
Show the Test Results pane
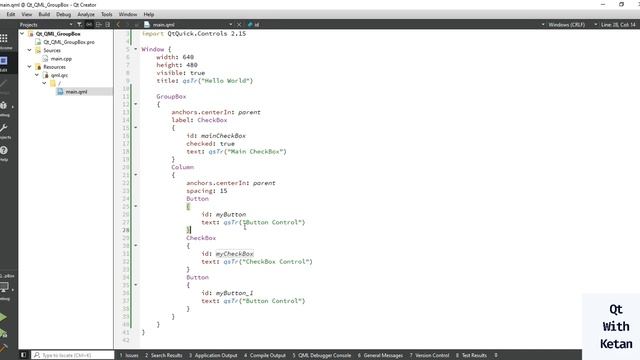click(471, 356)
